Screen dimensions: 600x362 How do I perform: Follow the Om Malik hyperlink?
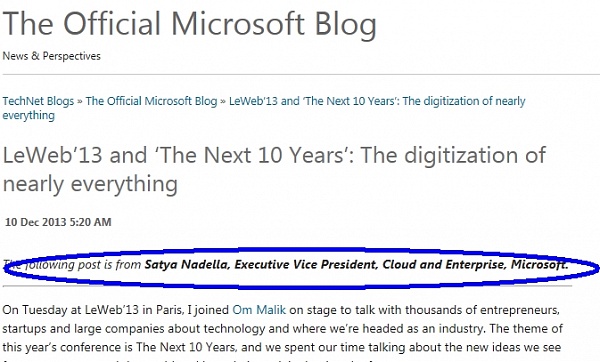coord(259,310)
